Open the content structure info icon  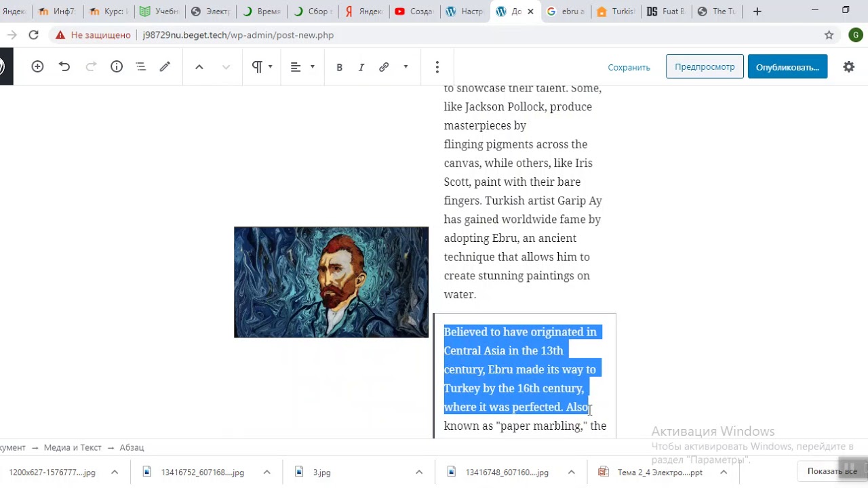117,66
